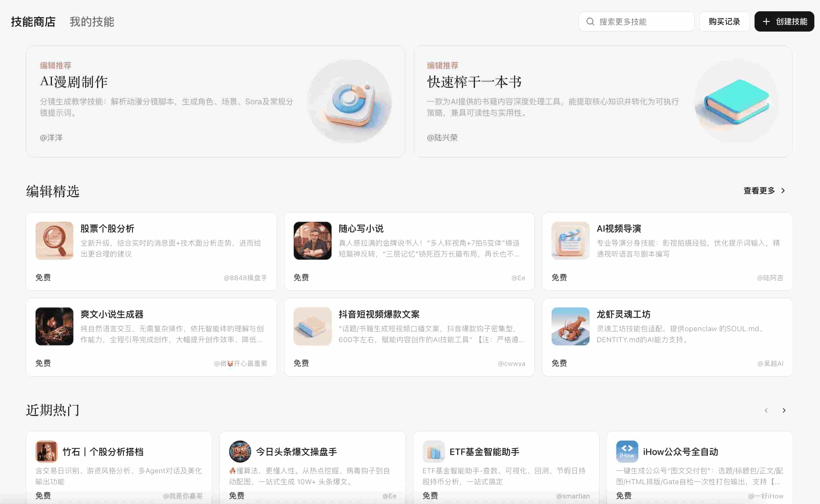820x504 pixels.
Task: Expand 编辑精选 via 查看更多 chevron
Action: (x=783, y=191)
